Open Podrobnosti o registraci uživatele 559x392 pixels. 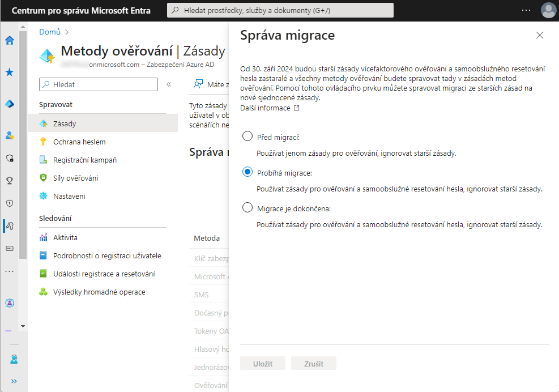pyautogui.click(x=103, y=255)
